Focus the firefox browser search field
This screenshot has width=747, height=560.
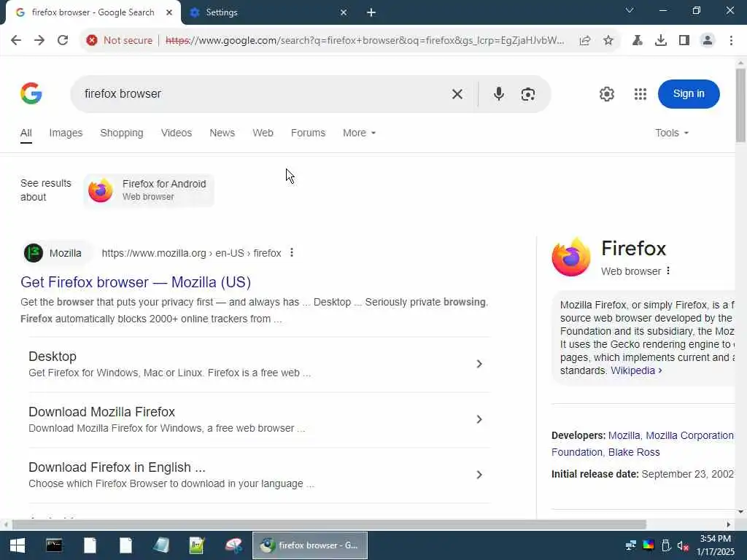pos(262,94)
